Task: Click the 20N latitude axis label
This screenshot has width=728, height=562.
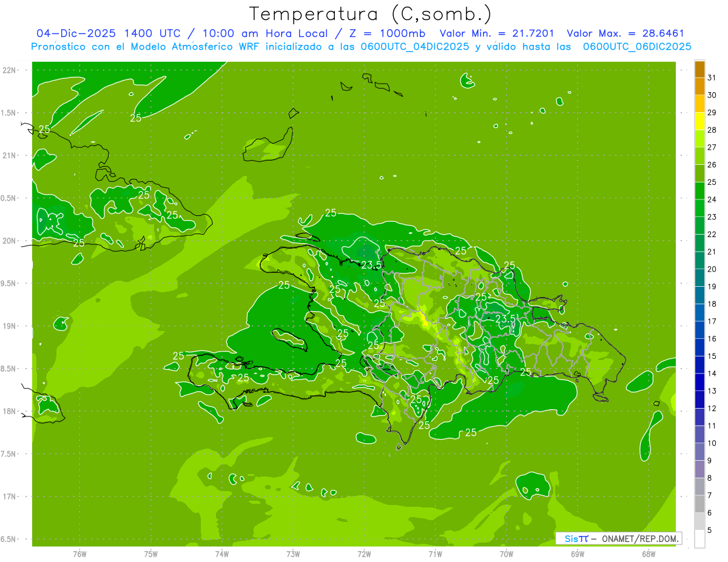Action: [x=8, y=241]
